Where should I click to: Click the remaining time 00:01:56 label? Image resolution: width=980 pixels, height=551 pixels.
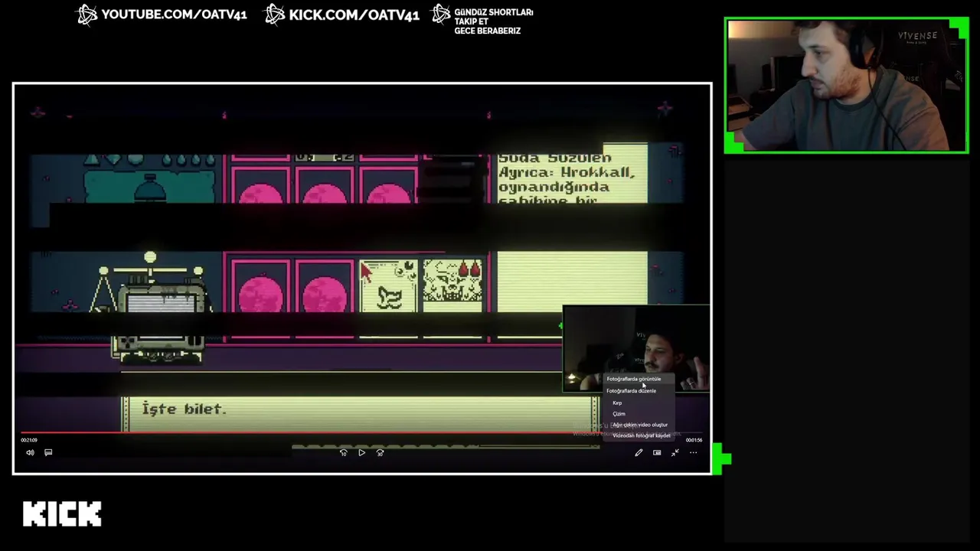(694, 440)
